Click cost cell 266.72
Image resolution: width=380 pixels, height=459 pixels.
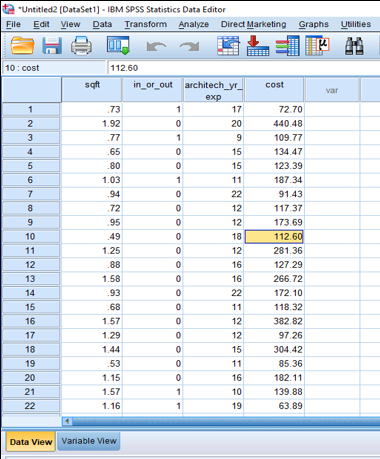pyautogui.click(x=274, y=279)
